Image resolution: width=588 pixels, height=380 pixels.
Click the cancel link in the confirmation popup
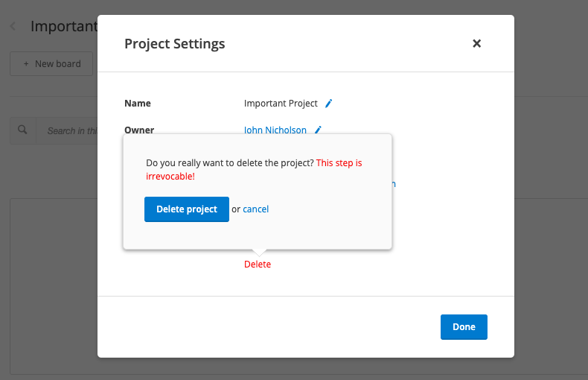[256, 209]
